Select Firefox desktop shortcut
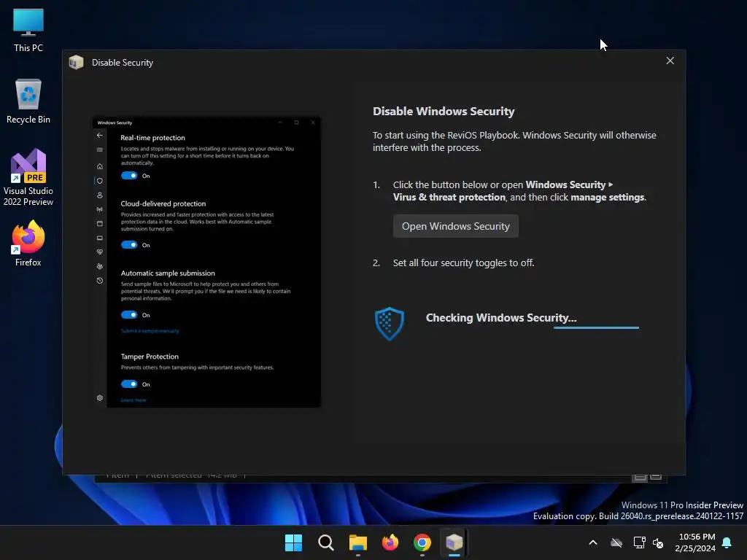The height and width of the screenshot is (560, 747). tap(28, 244)
